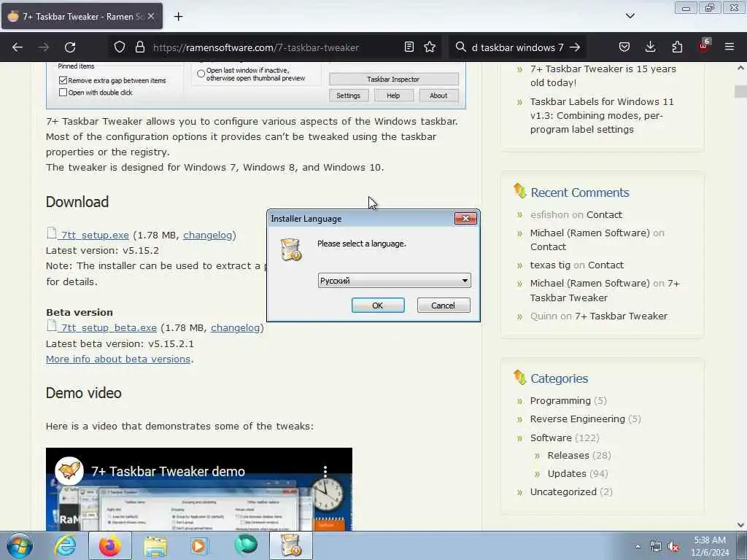Screen dimensions: 747x560
Task: Reload the current page
Action: pos(70,47)
